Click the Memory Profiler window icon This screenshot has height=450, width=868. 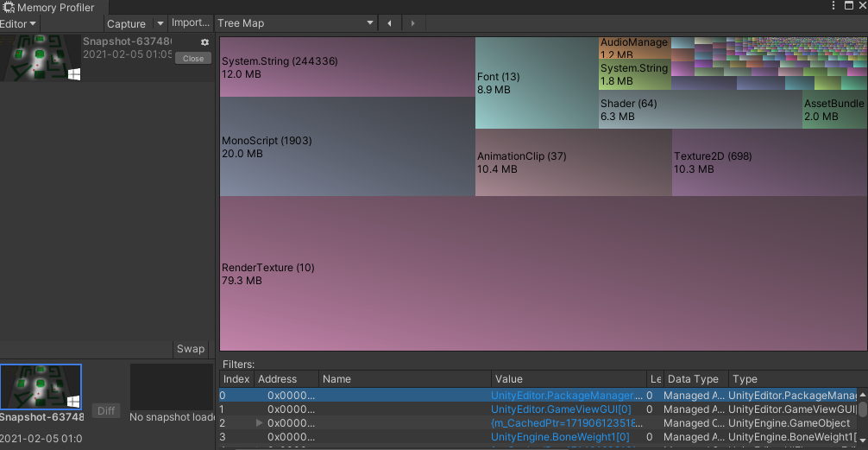click(9, 7)
